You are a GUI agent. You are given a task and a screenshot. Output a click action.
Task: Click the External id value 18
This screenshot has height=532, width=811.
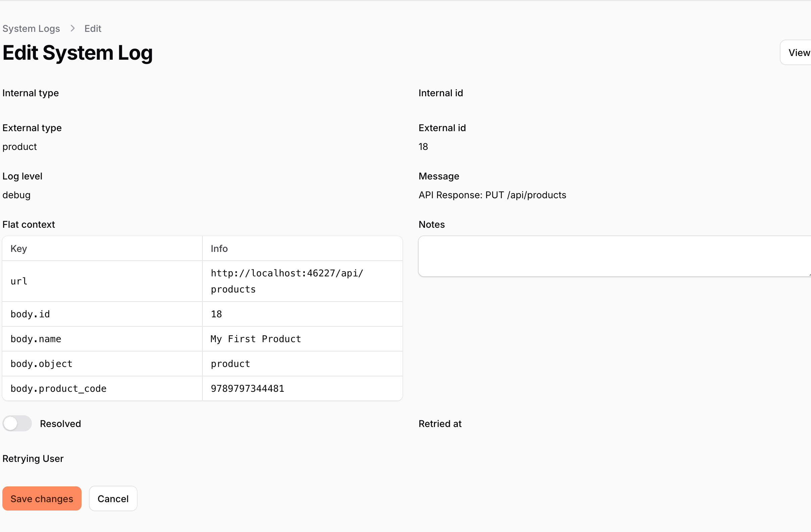point(423,147)
